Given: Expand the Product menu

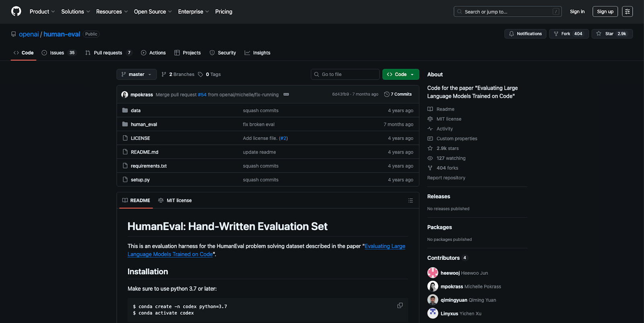Looking at the screenshot, I should click(42, 12).
